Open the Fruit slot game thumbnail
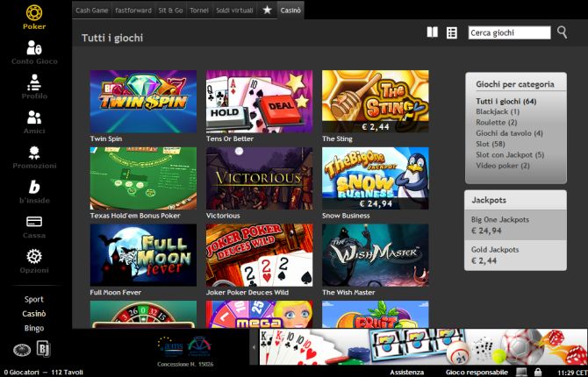This screenshot has height=377, width=588. click(x=376, y=315)
